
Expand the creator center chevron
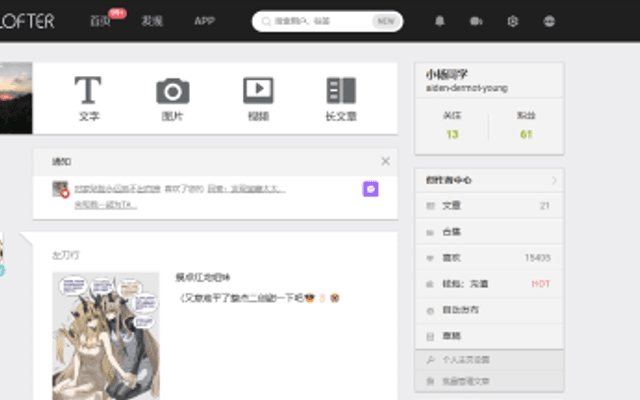pos(554,180)
